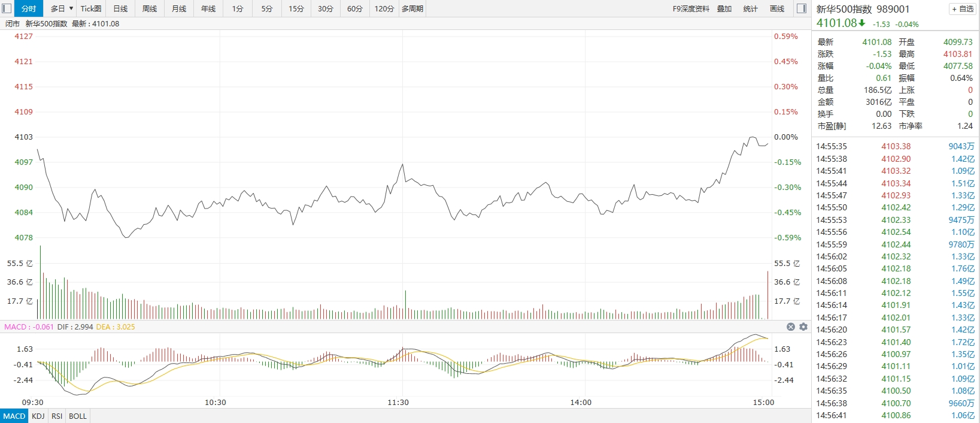Open the 叠加 overlay tool

[724, 9]
